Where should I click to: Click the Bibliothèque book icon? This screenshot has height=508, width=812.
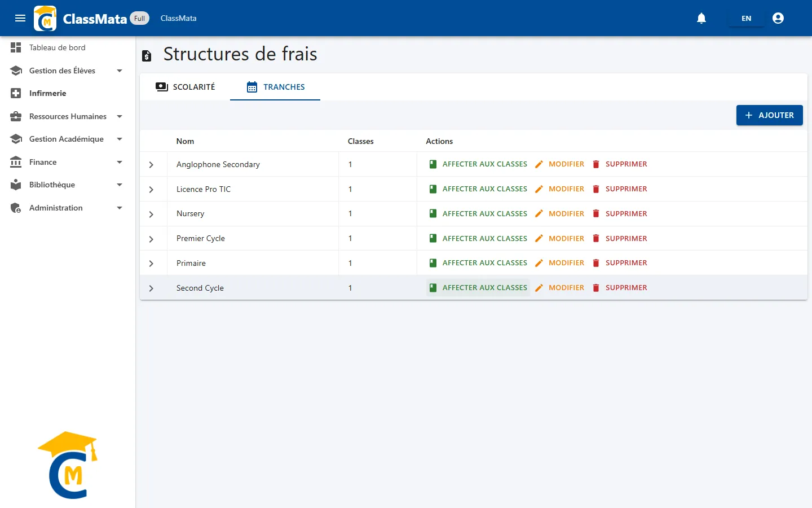pos(16,185)
